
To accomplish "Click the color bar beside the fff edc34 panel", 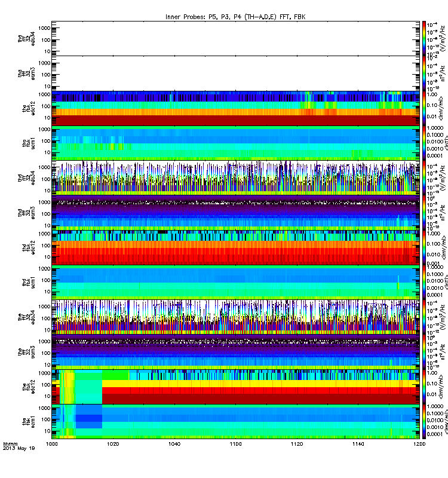I will click(x=424, y=317).
